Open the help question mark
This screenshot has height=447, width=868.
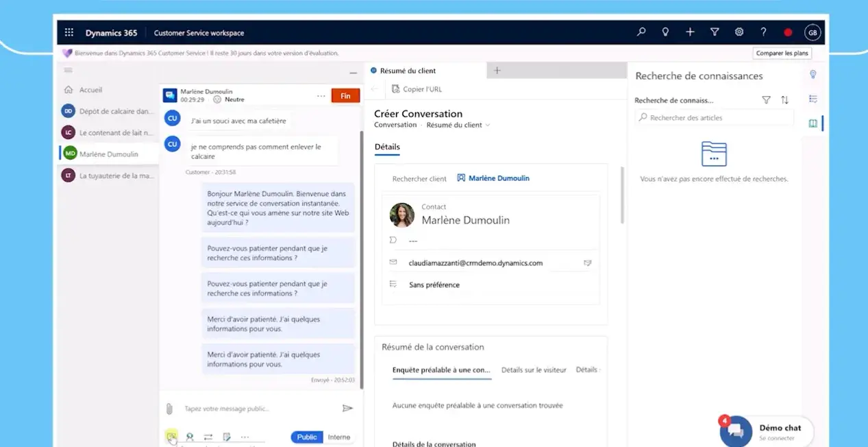click(x=763, y=32)
